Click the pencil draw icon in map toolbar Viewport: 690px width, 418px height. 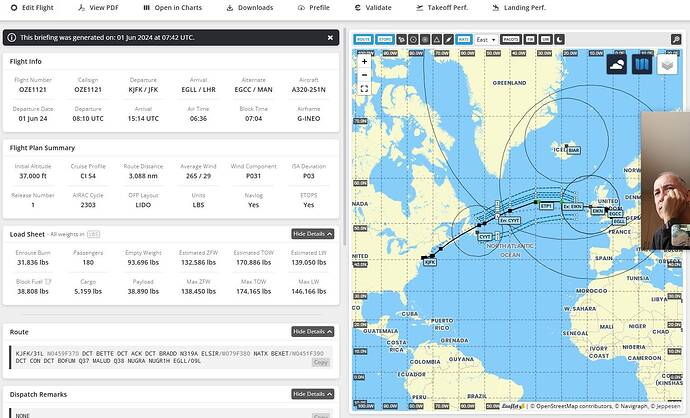[448, 40]
